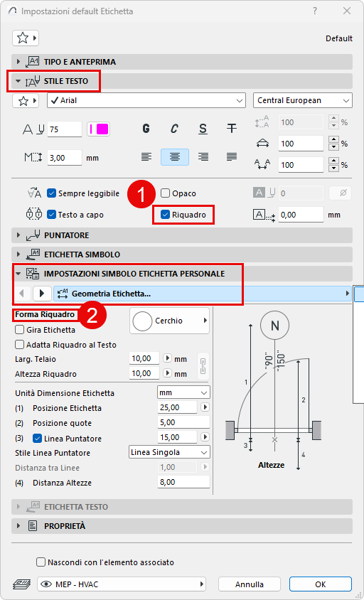This screenshot has width=364, height=600.
Task: Set right text alignment
Action: click(203, 157)
